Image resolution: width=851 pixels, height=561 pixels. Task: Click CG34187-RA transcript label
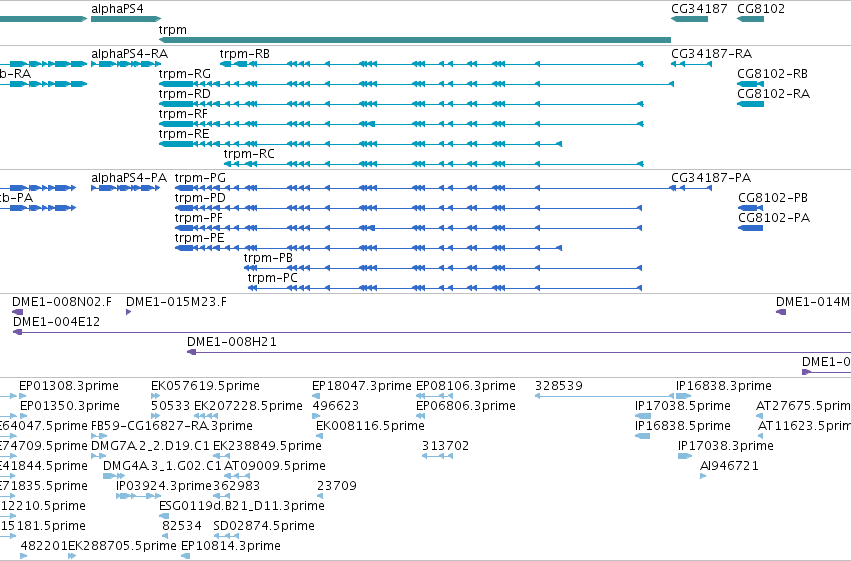712,54
